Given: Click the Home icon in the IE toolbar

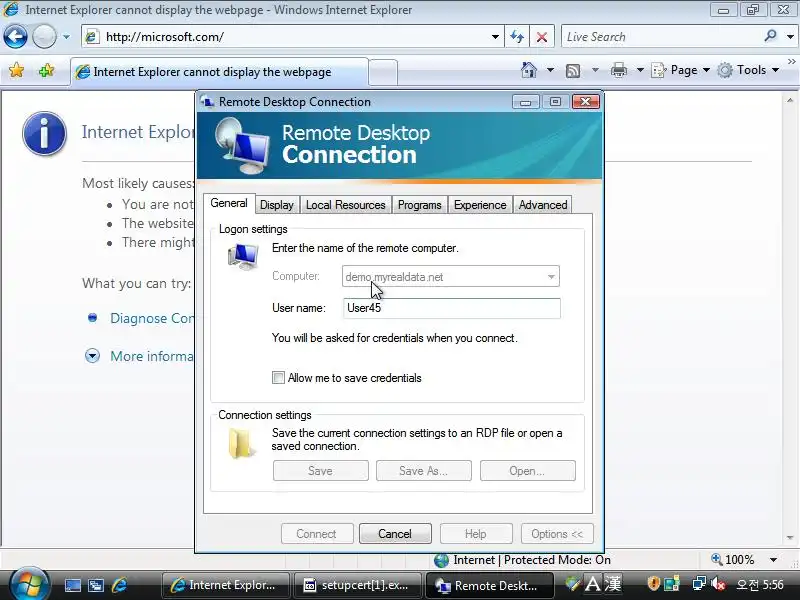Looking at the screenshot, I should [x=529, y=70].
